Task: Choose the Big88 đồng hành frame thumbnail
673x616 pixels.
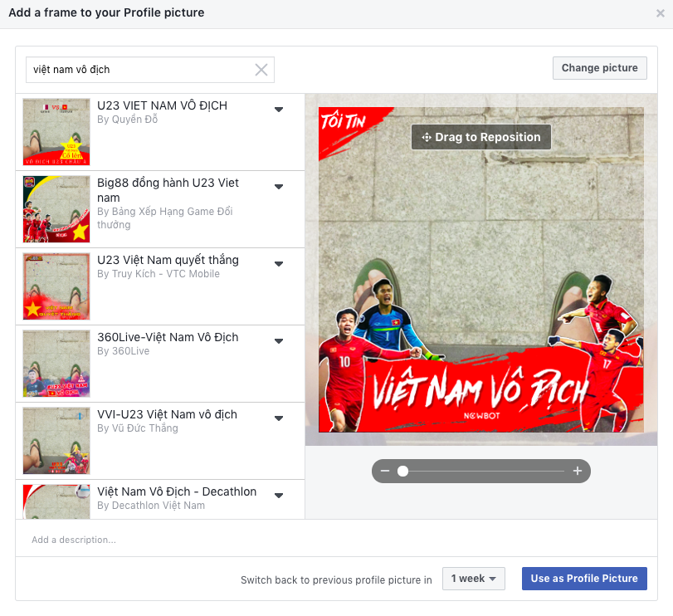Action: coord(56,209)
